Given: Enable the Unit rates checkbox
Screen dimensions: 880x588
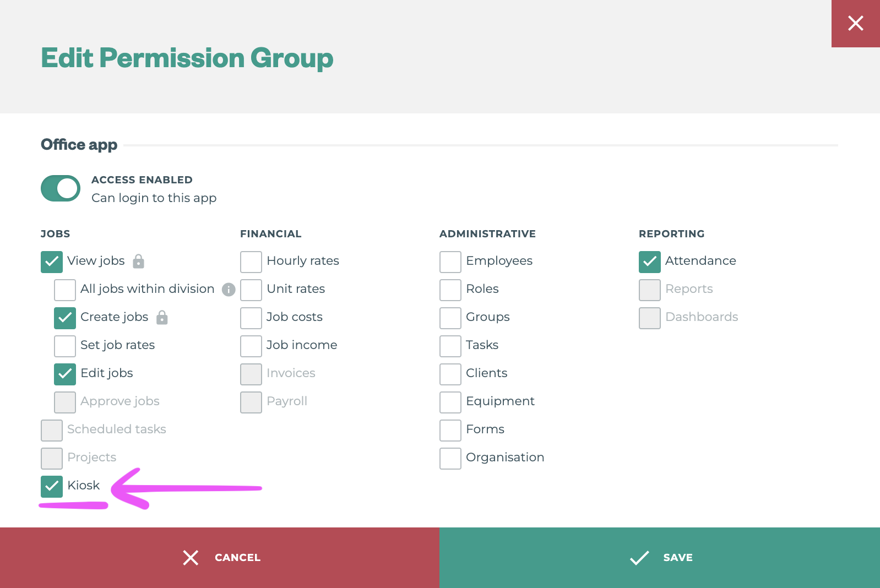Looking at the screenshot, I should [x=251, y=290].
